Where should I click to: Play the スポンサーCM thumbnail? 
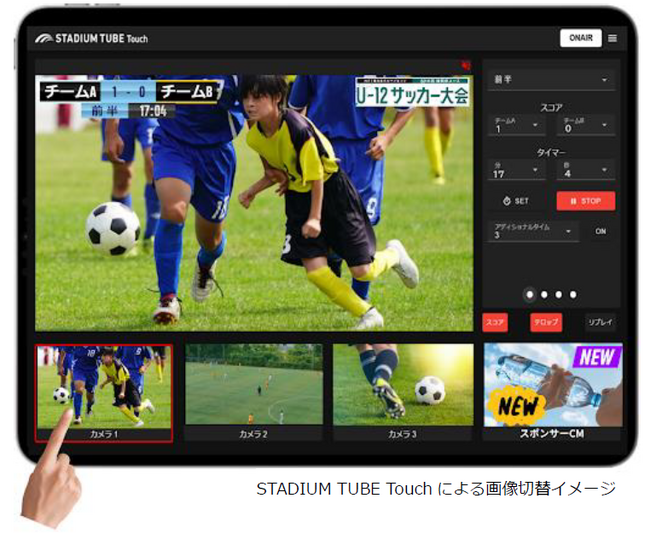pos(553,391)
